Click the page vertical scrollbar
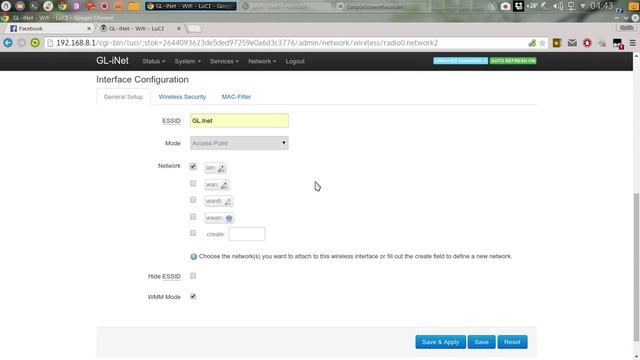Screen dimensions: 640x360 [636, 266]
